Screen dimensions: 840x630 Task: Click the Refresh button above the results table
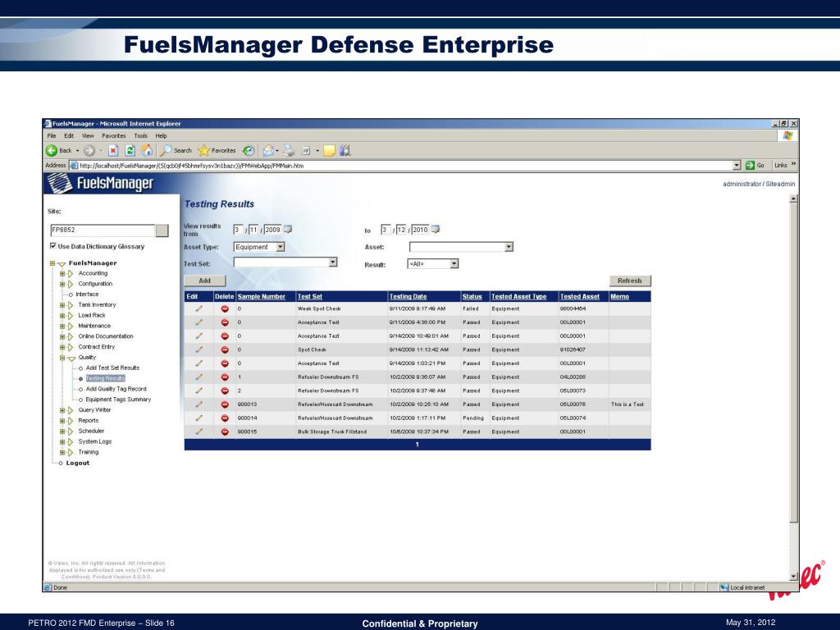tap(629, 281)
